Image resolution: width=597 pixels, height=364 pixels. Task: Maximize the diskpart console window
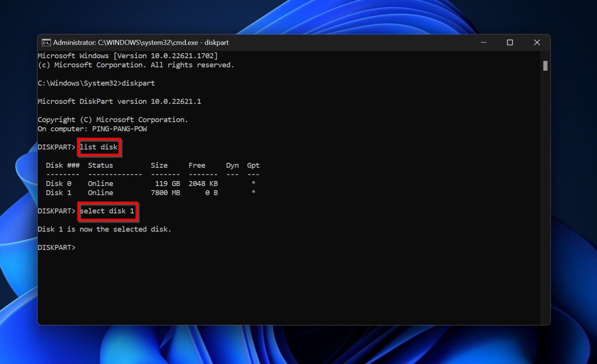pyautogui.click(x=510, y=43)
